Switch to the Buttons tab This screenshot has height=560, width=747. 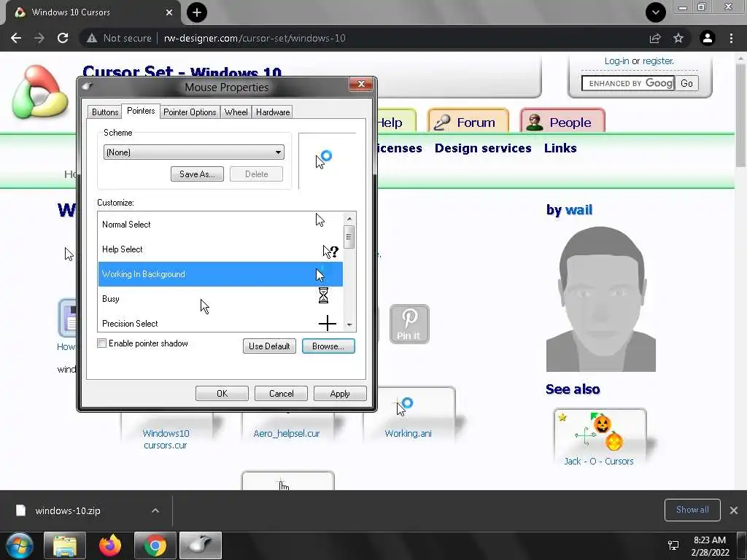(105, 112)
